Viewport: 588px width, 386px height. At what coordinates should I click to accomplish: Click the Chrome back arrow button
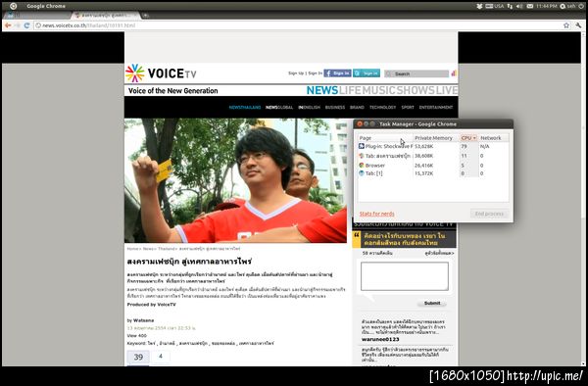8,25
